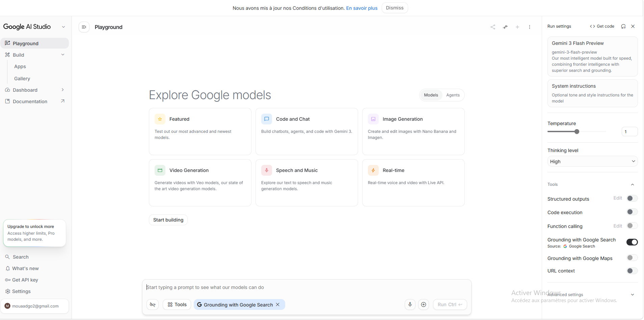
Task: Open the Google AI Studio dropdown chevron
Action: pos(63,27)
